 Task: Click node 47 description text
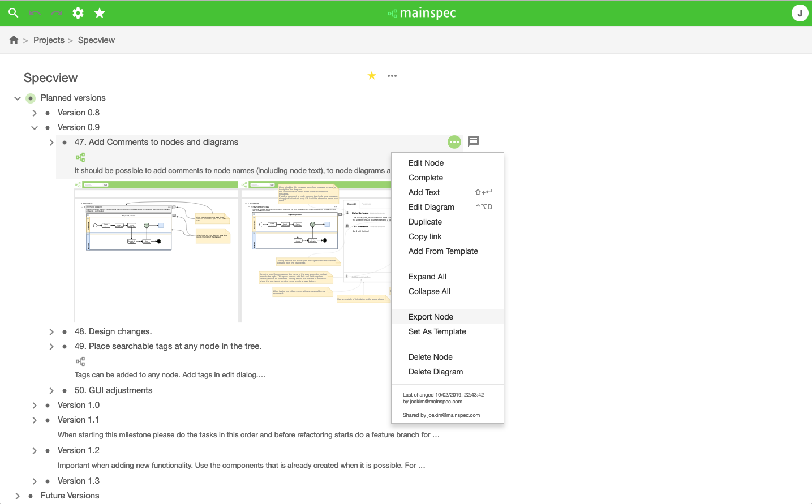(x=233, y=170)
